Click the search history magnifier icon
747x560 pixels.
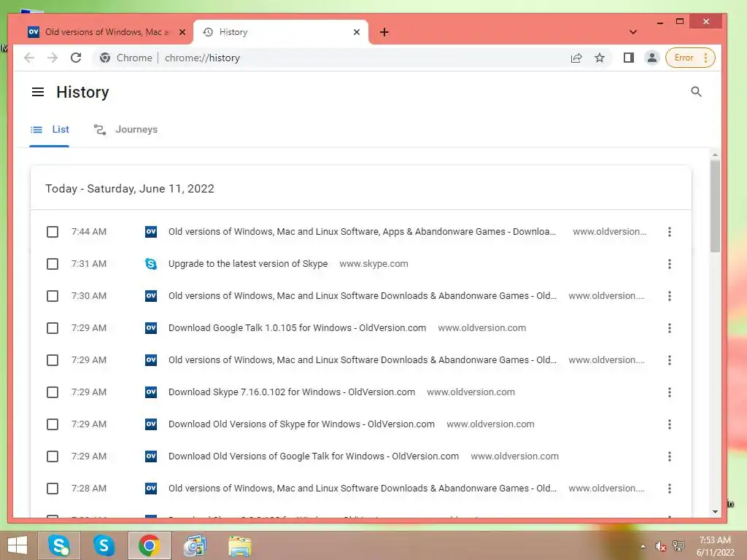[x=696, y=91]
